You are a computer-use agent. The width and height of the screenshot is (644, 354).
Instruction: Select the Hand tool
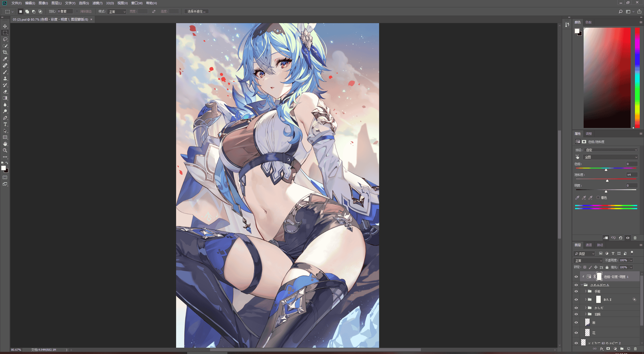pos(5,144)
